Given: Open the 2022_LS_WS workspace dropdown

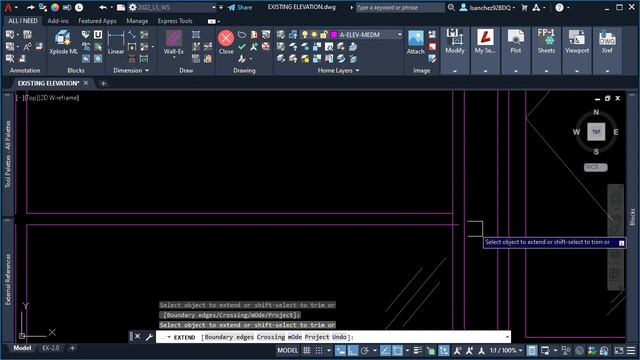Looking at the screenshot, I should pos(213,7).
